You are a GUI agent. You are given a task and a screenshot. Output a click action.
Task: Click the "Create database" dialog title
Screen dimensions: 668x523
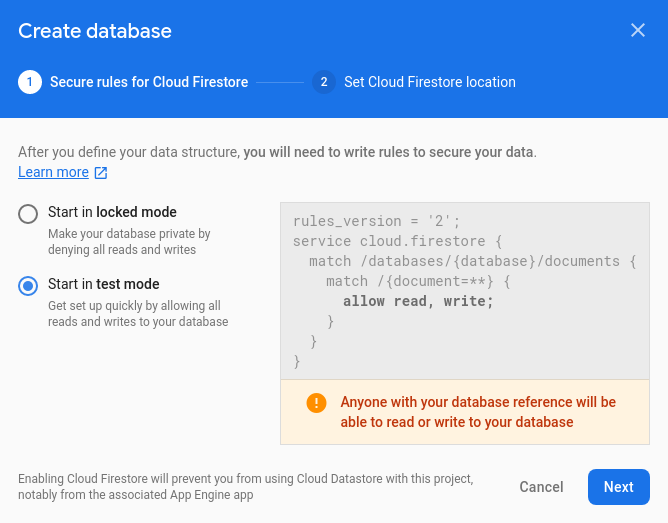click(x=95, y=30)
